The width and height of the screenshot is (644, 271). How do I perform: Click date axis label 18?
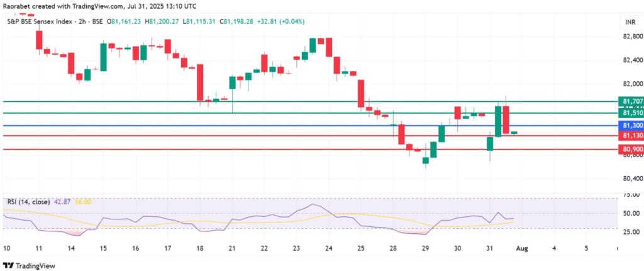click(199, 248)
